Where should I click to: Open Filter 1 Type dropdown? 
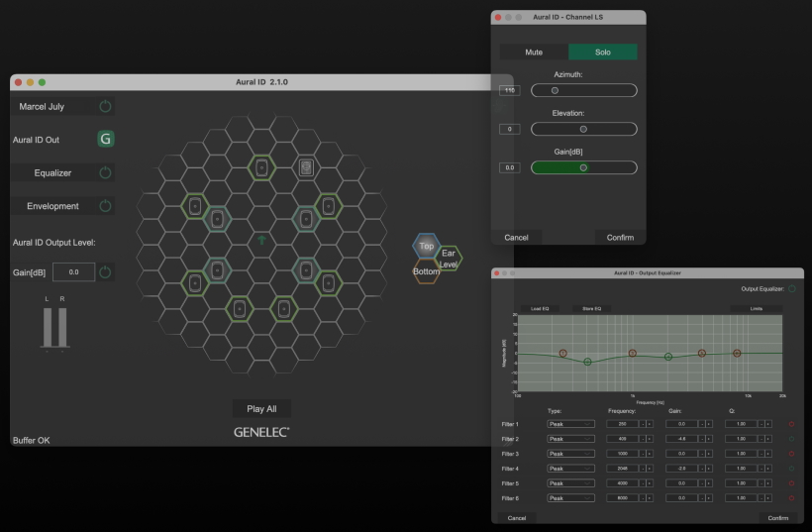[570, 424]
